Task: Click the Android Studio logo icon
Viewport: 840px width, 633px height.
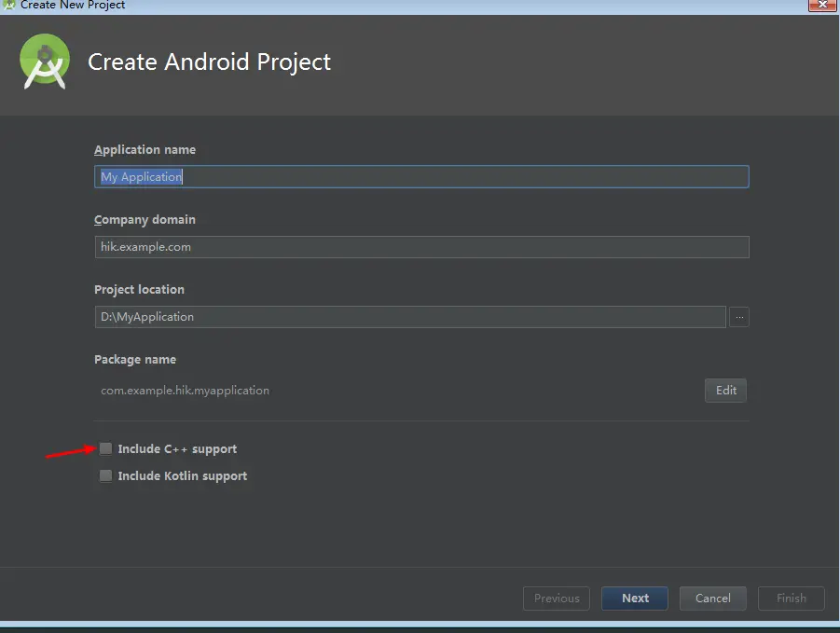Action: click(x=45, y=61)
